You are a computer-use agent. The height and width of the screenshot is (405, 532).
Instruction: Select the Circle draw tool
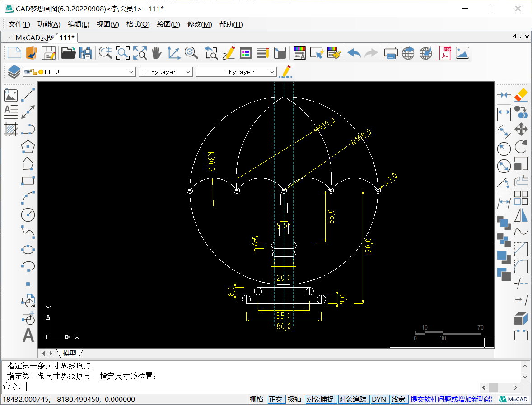(28, 215)
